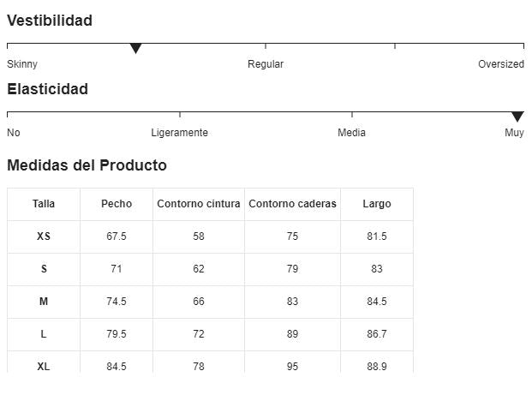Select the XL size row label
Viewport: 532px width, 395px height.
tap(44, 367)
